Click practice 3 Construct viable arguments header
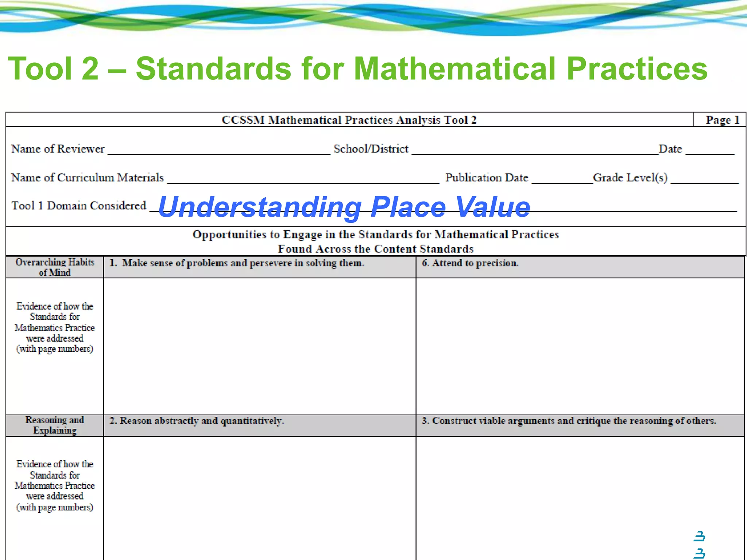This screenshot has height=560, width=747. (580, 425)
